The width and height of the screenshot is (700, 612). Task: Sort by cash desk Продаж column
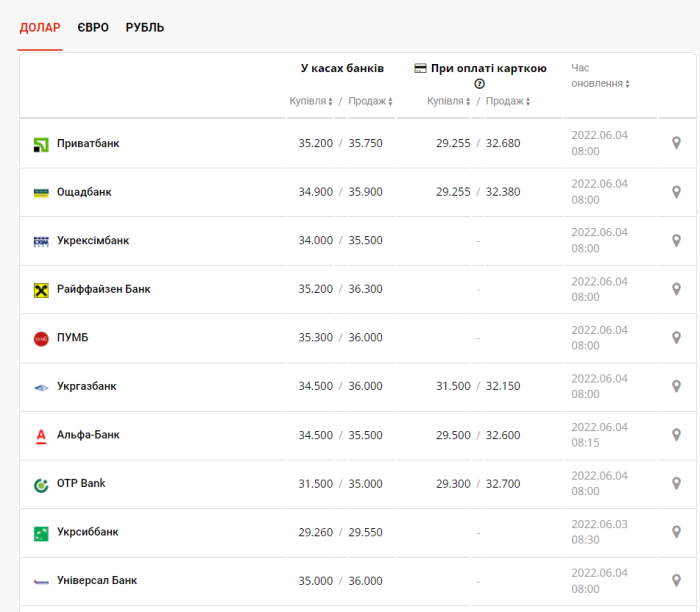point(369,101)
